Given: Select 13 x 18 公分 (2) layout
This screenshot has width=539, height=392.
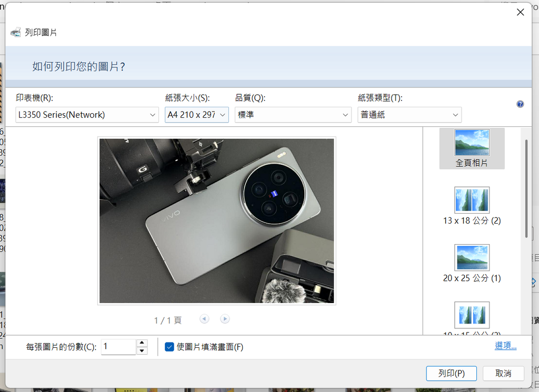Looking at the screenshot, I should click(472, 206).
